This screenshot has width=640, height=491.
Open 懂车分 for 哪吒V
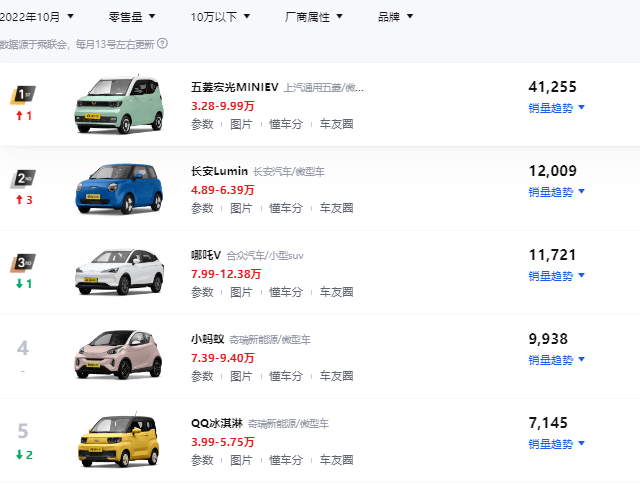point(286,292)
